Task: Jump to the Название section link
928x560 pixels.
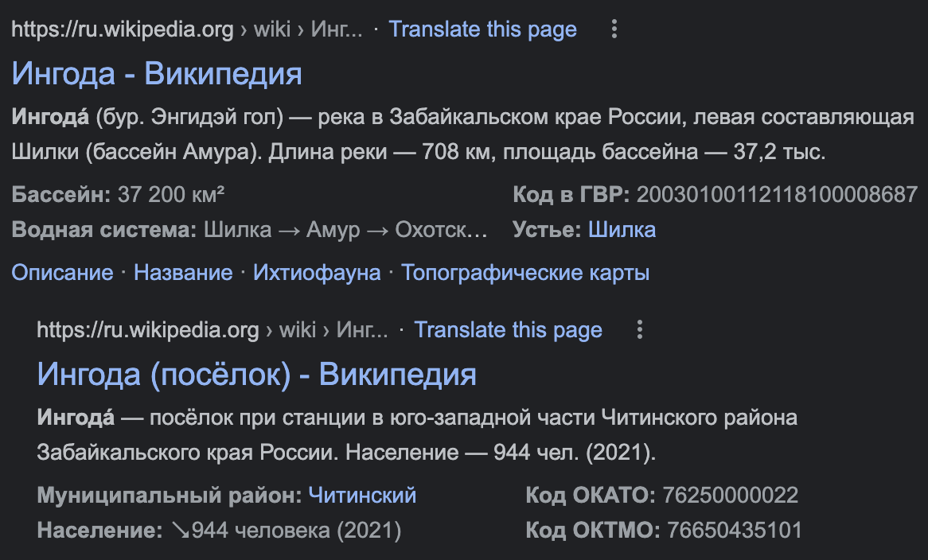Action: tap(183, 273)
